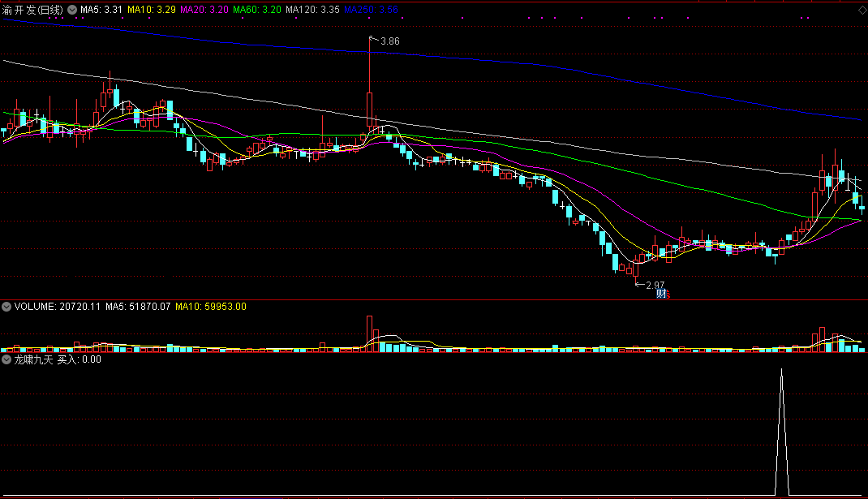The height and width of the screenshot is (499, 868).
Task: Click the MA120: 3.35 label
Action: point(313,10)
